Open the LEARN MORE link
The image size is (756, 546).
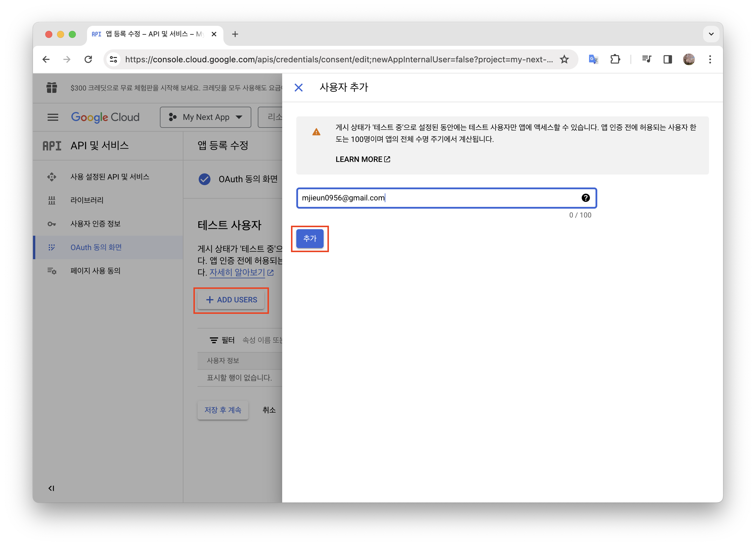click(x=362, y=159)
